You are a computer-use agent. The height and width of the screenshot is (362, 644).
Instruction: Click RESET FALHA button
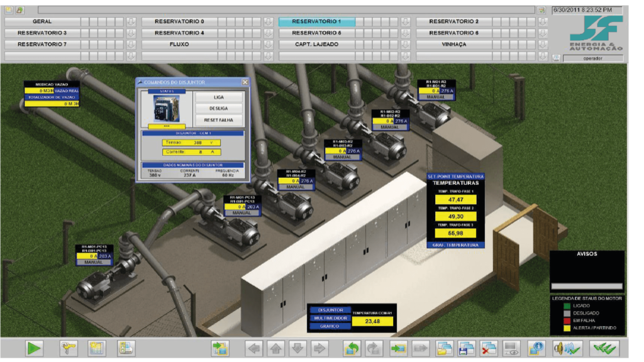(x=218, y=120)
